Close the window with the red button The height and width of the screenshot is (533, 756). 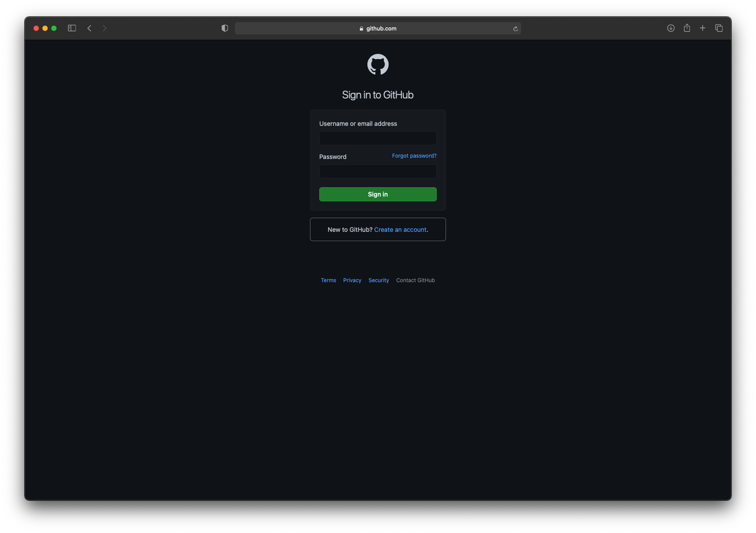click(x=36, y=28)
